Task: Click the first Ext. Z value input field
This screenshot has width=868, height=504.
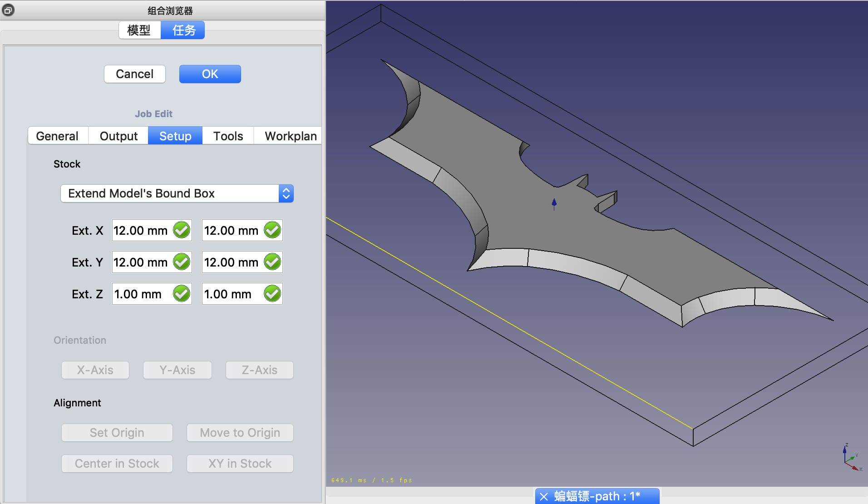Action: point(141,294)
